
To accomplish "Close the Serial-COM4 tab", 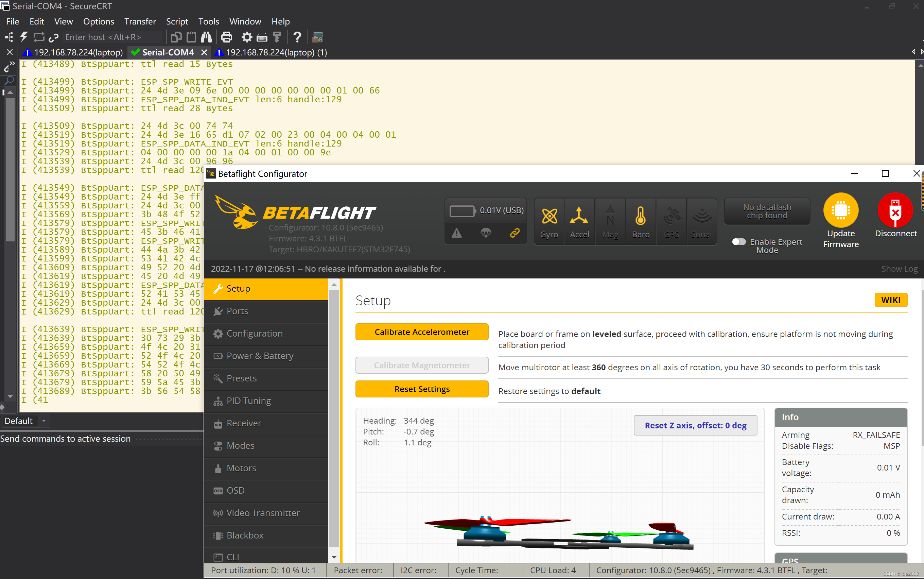I will (x=204, y=52).
